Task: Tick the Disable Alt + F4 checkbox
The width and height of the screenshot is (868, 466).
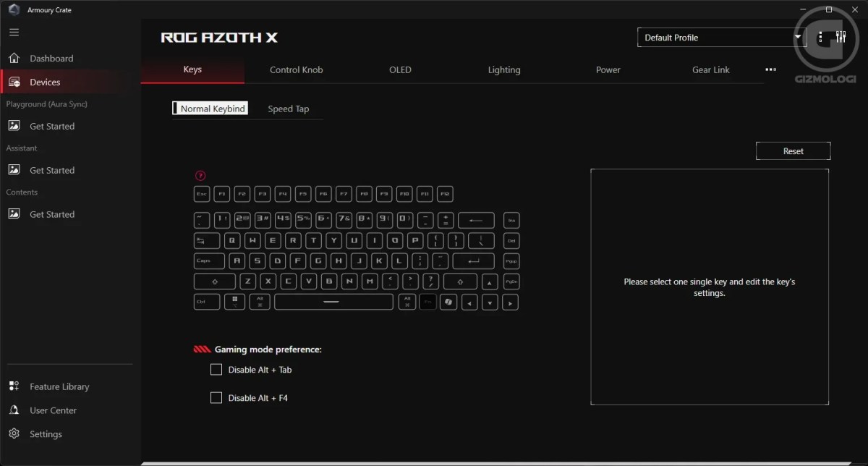Action: click(x=216, y=398)
